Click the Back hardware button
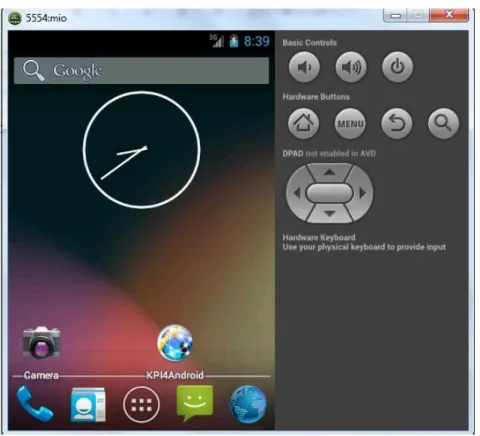 [x=397, y=123]
